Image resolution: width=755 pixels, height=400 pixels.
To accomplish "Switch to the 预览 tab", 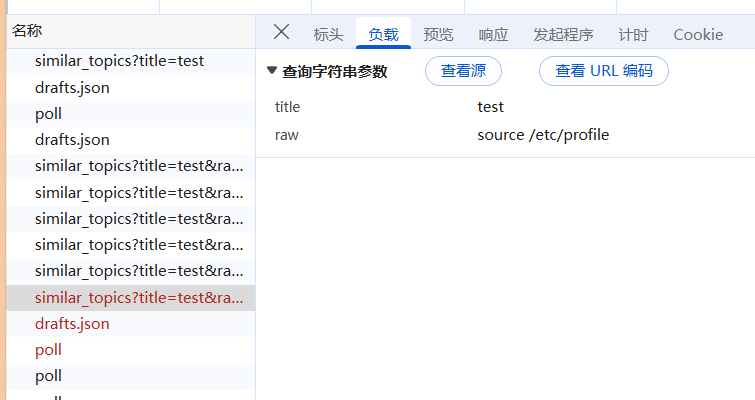I will (x=438, y=35).
